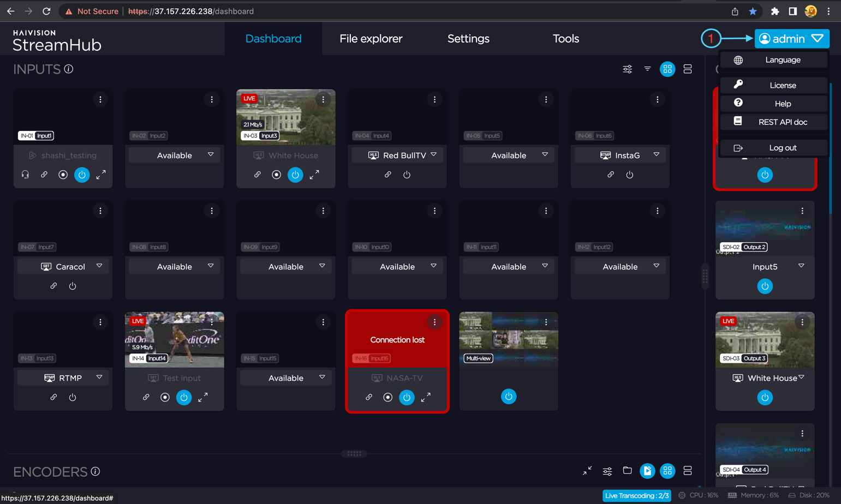This screenshot has height=504, width=841.
Task: Expand Test input to fullscreen view
Action: pyautogui.click(x=203, y=398)
